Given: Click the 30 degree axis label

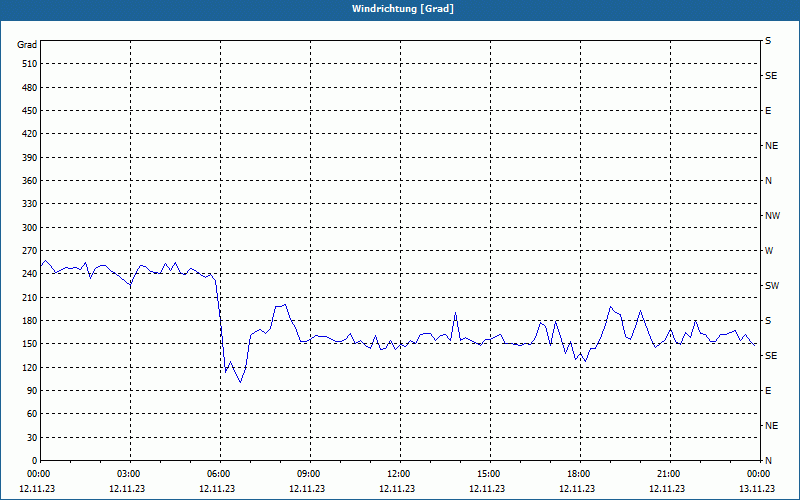Looking at the screenshot, I should pyautogui.click(x=32, y=438).
